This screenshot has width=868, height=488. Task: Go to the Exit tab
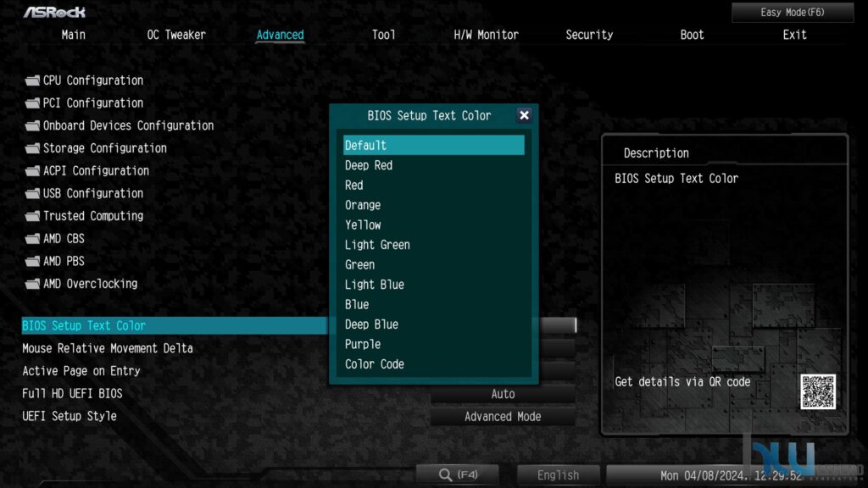pos(794,35)
